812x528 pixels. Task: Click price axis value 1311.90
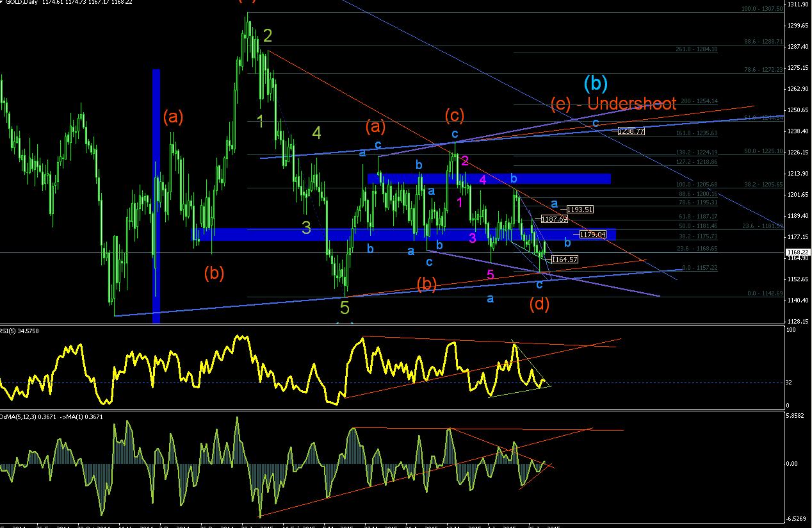click(798, 4)
